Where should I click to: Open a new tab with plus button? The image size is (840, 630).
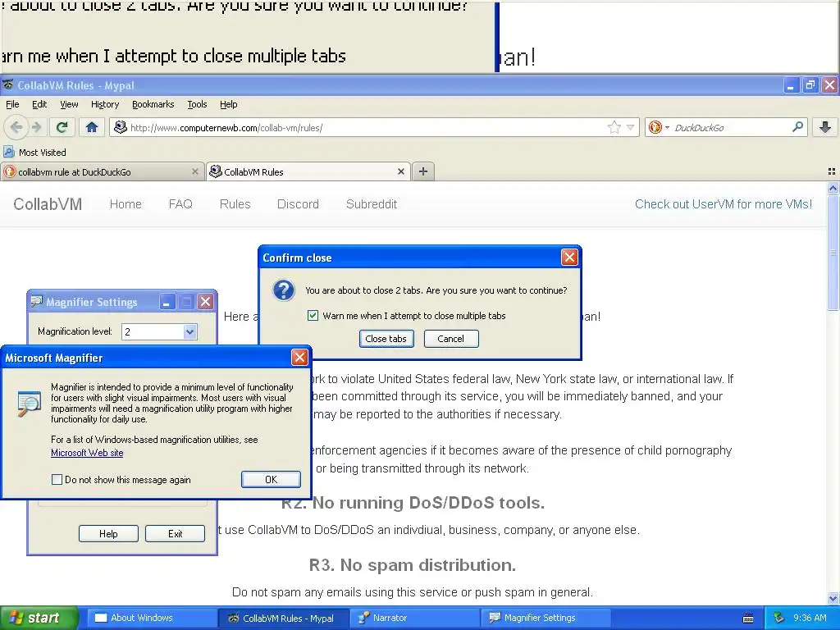tap(422, 171)
